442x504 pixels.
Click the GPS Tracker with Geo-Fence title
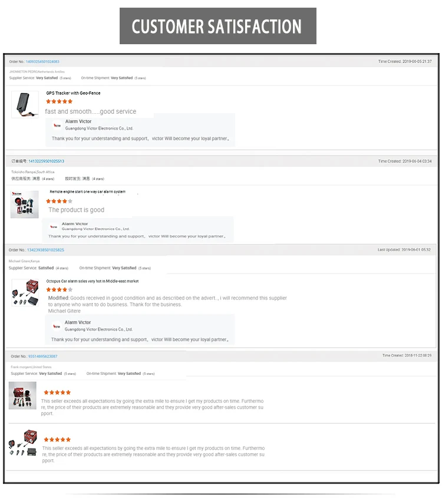point(73,93)
